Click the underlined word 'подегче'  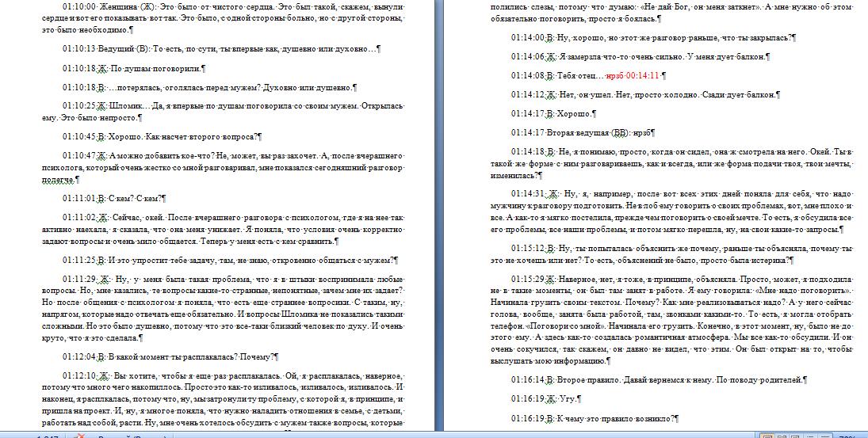[x=58, y=180]
